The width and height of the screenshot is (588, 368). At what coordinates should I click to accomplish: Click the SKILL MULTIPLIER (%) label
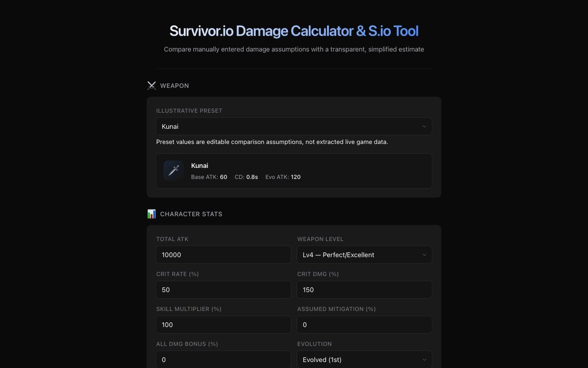(189, 309)
